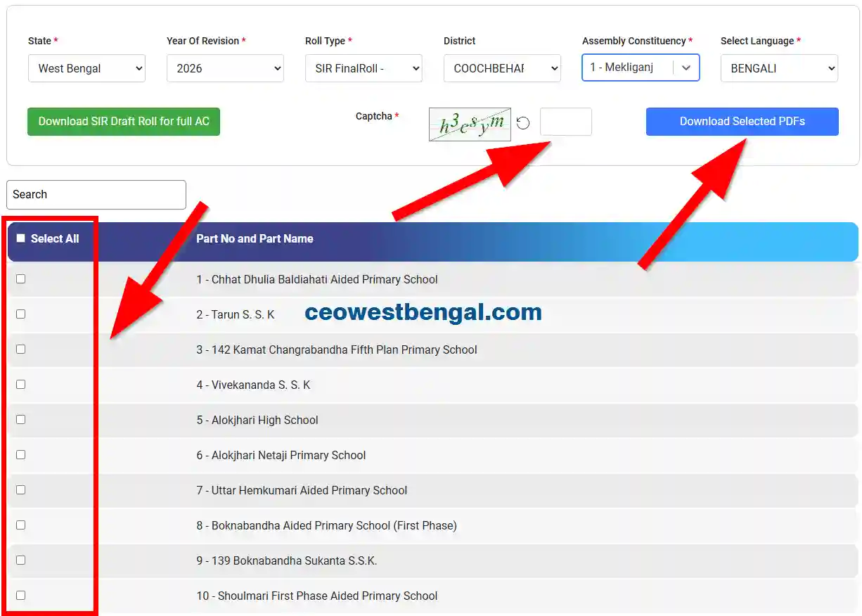Enable checkbox for Vivekananda S. S. K
The width and height of the screenshot is (862, 616).
21,385
